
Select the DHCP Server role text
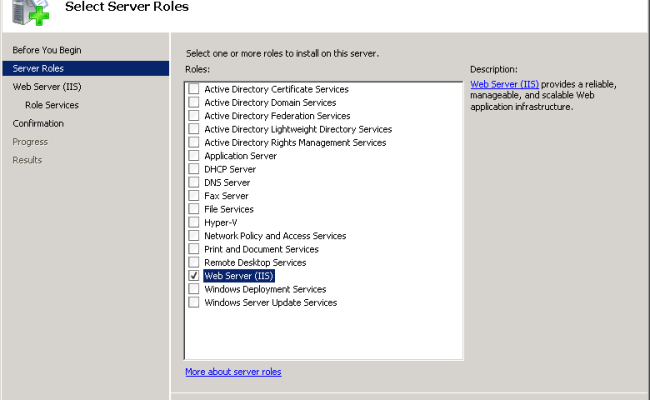(x=230, y=169)
